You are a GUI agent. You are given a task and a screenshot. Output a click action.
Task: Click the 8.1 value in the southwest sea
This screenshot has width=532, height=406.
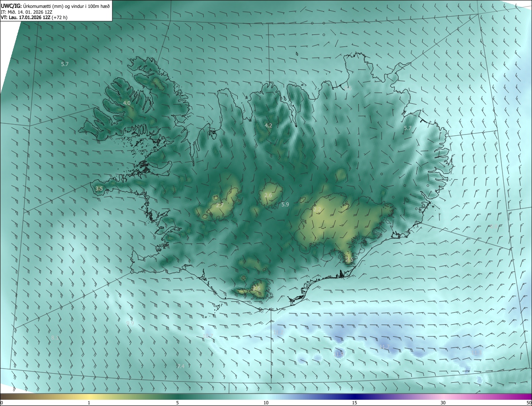click(55, 338)
